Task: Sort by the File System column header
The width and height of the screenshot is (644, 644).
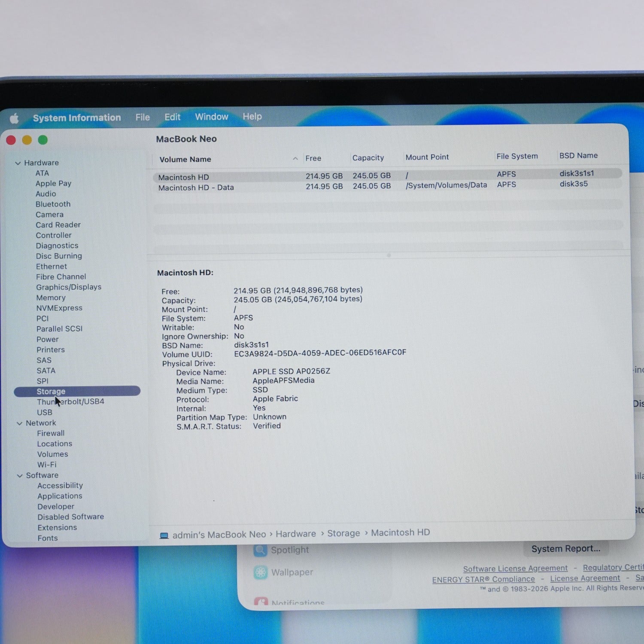Action: [x=517, y=156]
